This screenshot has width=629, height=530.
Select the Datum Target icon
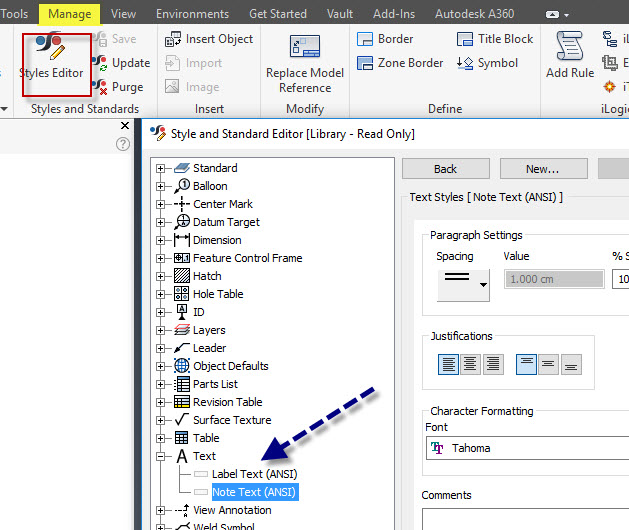[182, 222]
